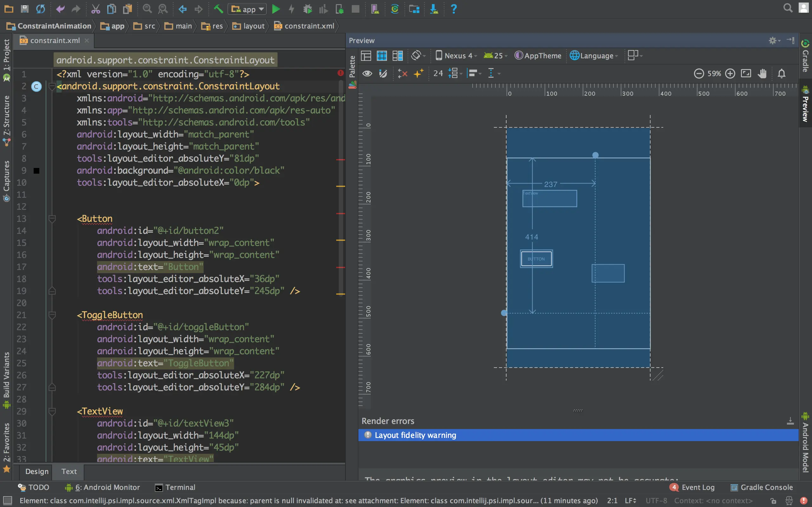Click the Zoom to Fit icon
Screen dimensions: 812x507
tap(746, 74)
